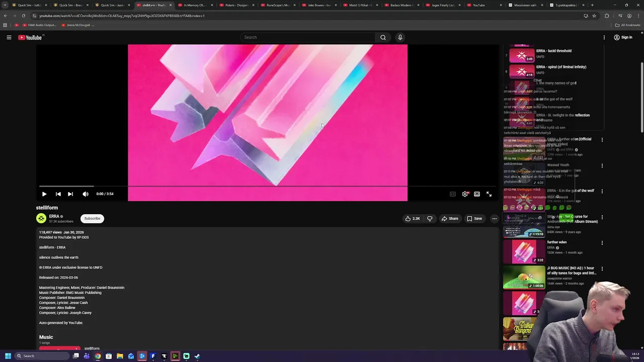Viewport: 644px width, 362px height.
Task: Switch to the Jake Bowen tab
Action: tap(318, 5)
